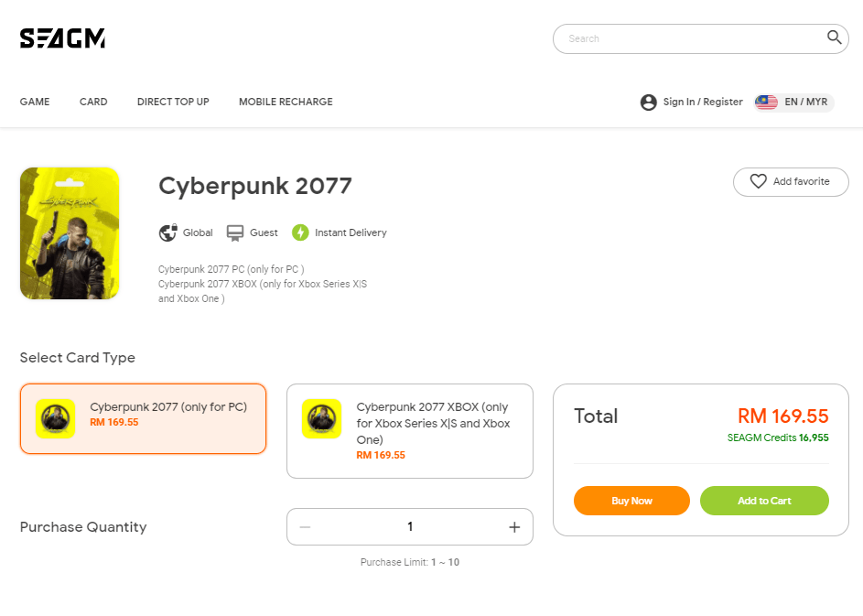Increase purchase quantity with plus button
Screen dimensions: 863x616
click(x=514, y=527)
